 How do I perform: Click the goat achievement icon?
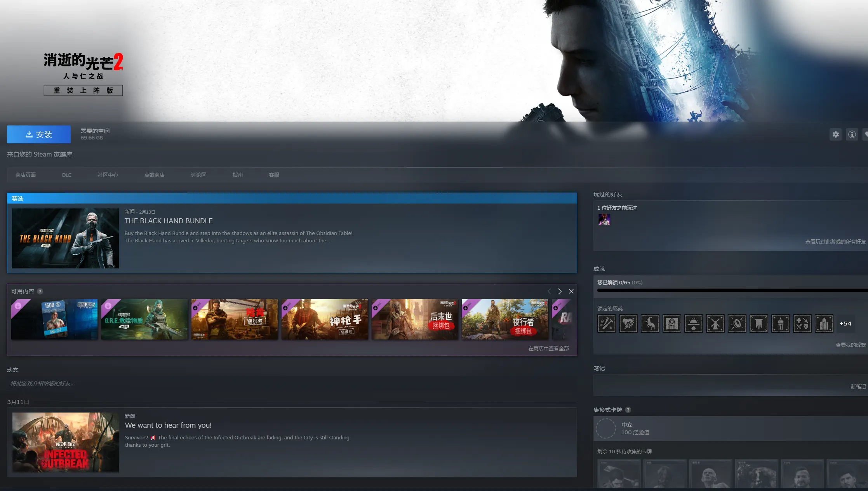coord(650,324)
